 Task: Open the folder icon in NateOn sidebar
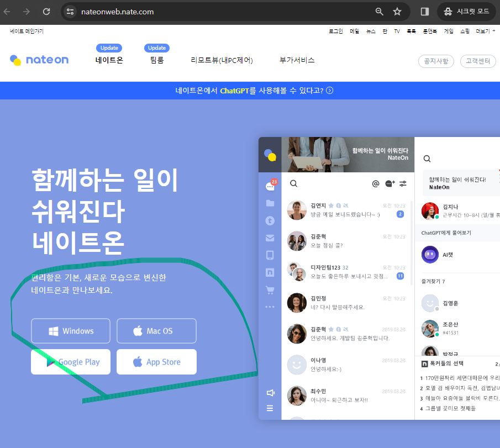point(270,203)
